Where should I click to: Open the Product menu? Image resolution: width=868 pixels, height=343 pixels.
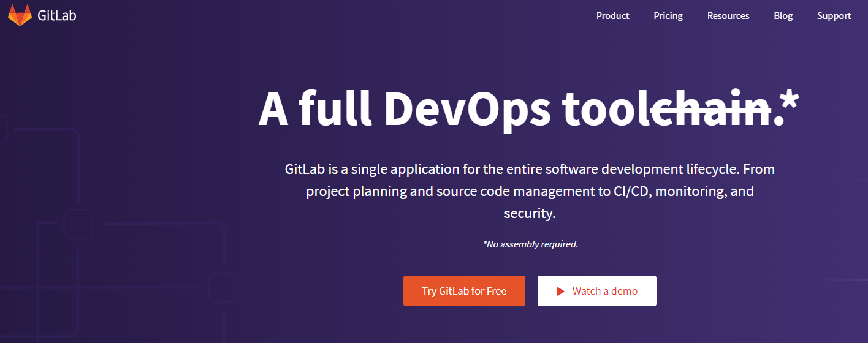[612, 16]
